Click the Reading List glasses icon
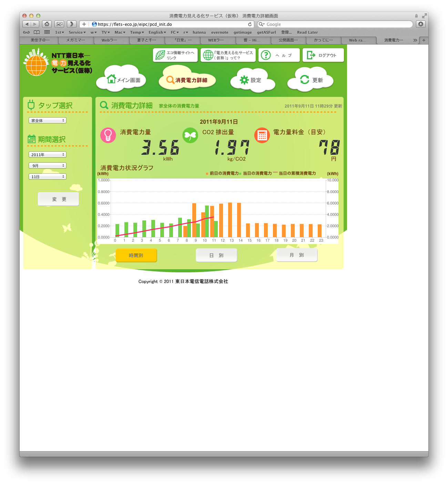 coord(27,32)
